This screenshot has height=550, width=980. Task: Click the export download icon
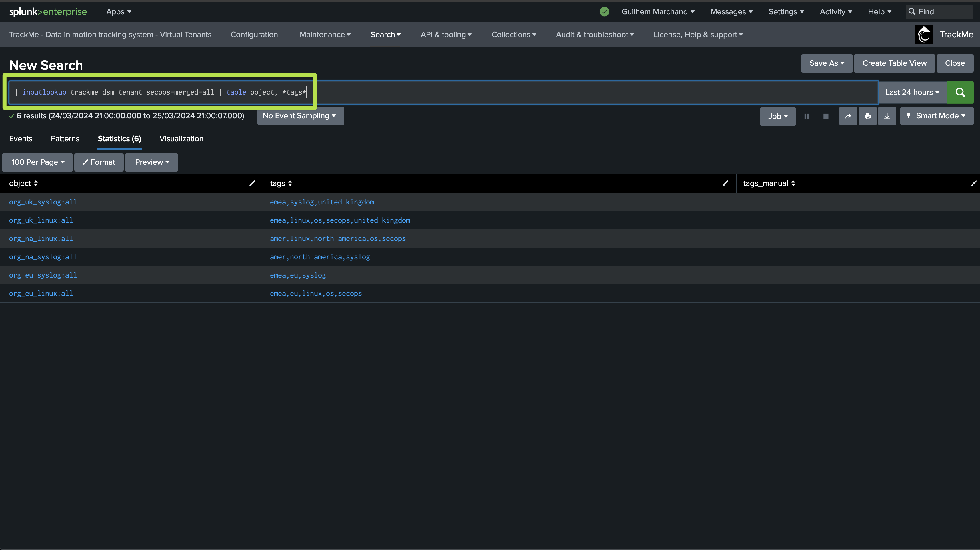(887, 116)
